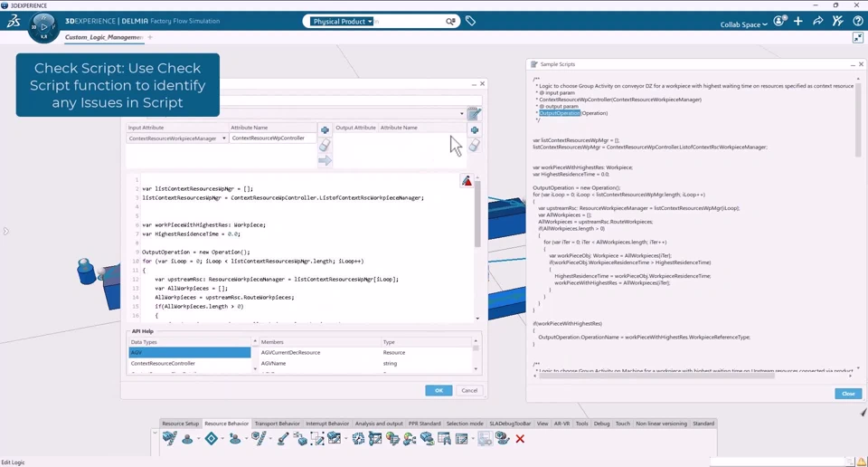Click the blue diamond icon in the toolbar

click(211, 439)
